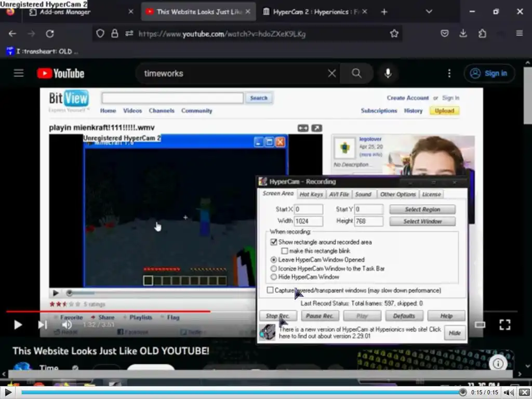Go to the YouTube home logo
This screenshot has width=532, height=399.
[60, 73]
